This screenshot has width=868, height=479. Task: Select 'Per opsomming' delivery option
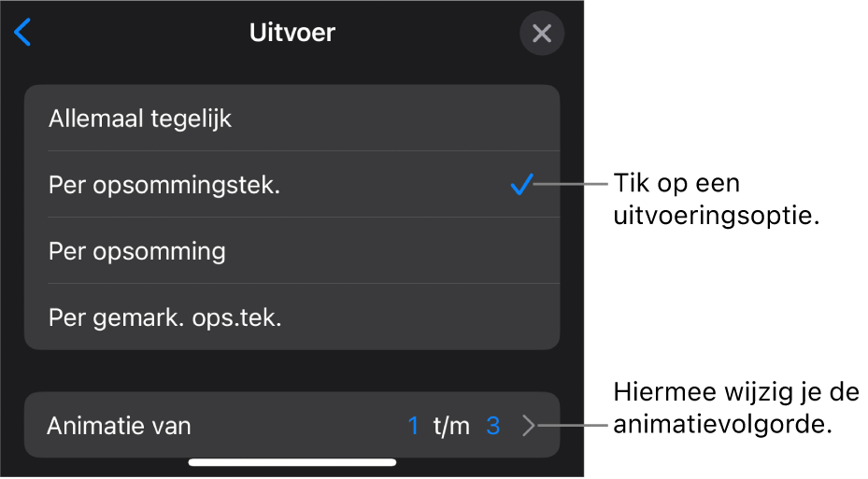point(137,251)
